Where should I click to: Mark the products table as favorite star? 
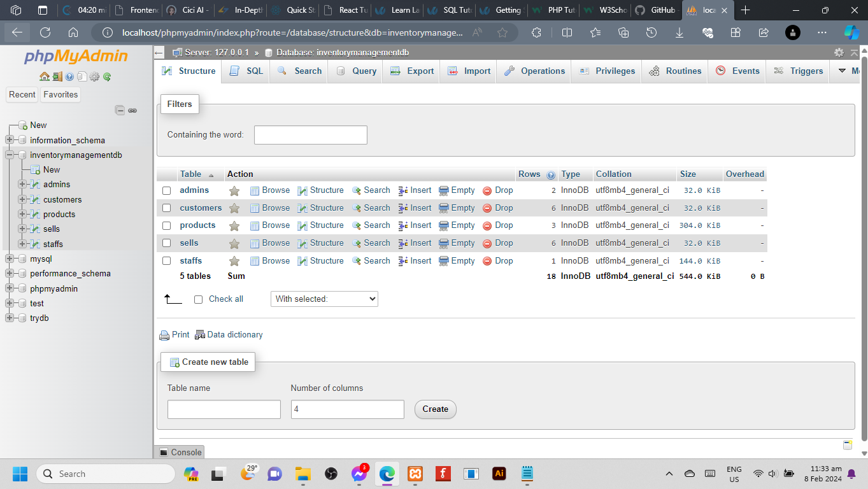point(234,225)
